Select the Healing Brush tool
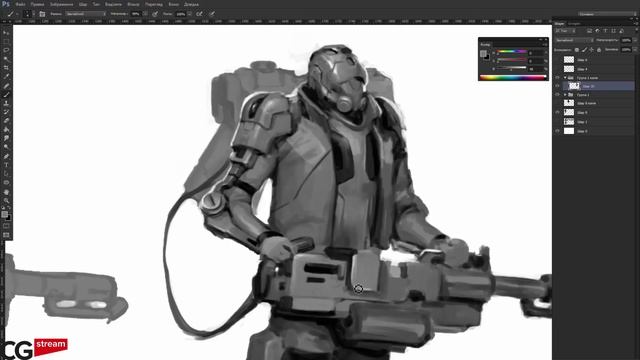The width and height of the screenshot is (640, 360). [6, 86]
